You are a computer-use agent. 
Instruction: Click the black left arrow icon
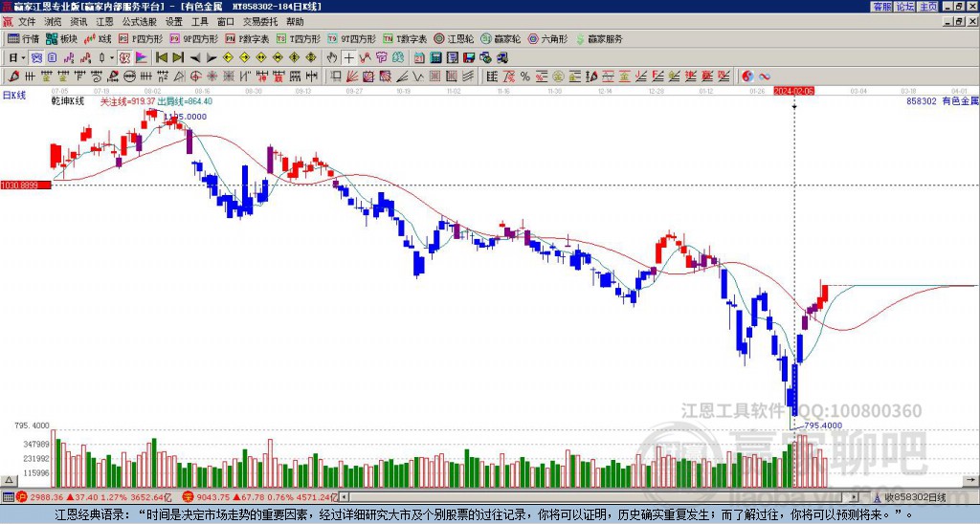pos(195,58)
